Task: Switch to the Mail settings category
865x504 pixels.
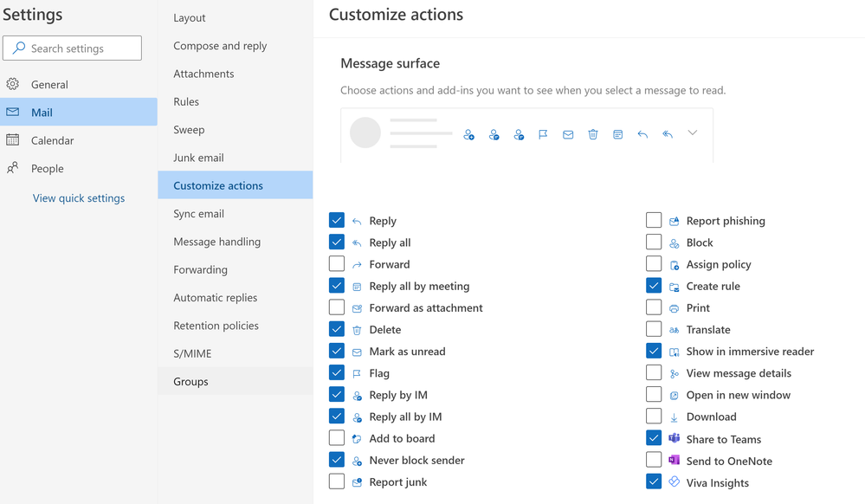Action: [x=42, y=113]
